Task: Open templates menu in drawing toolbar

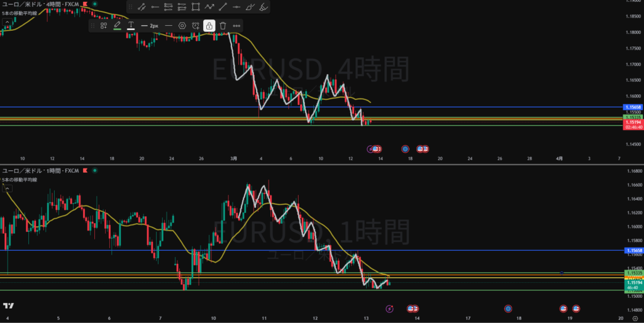Action: [x=104, y=26]
